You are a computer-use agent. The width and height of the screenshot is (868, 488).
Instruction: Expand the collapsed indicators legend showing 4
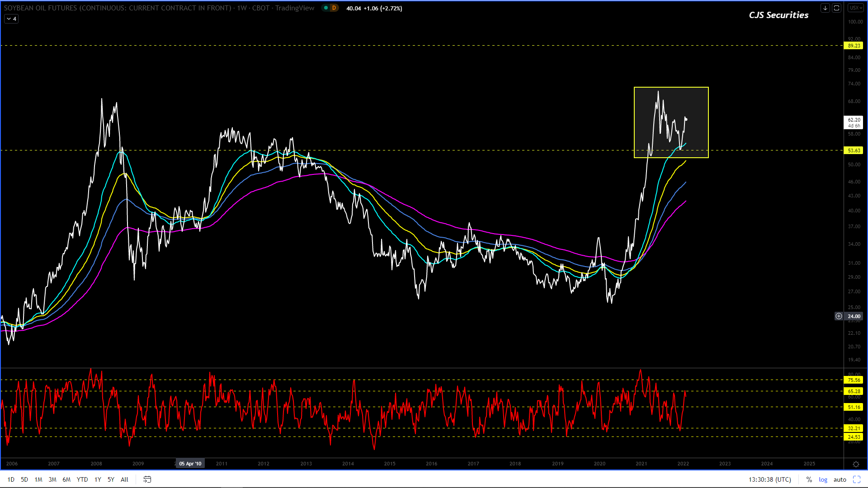pos(11,19)
